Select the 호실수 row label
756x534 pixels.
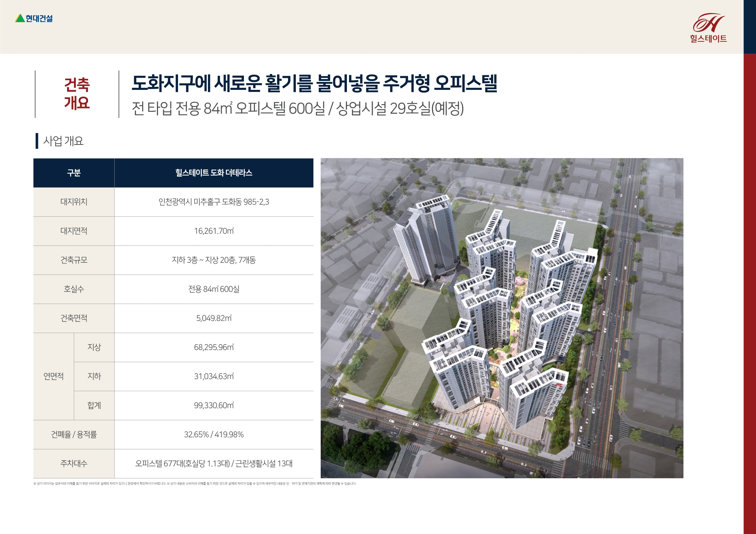(x=74, y=289)
